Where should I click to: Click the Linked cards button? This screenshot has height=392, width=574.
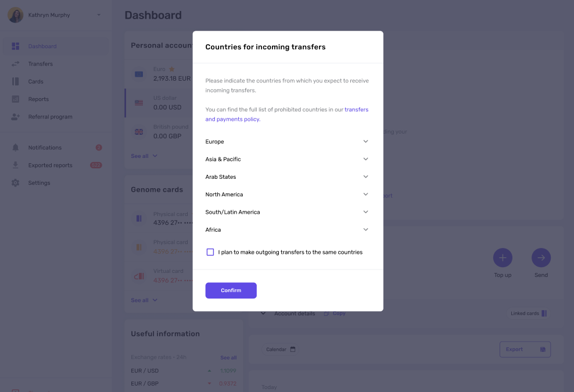click(x=529, y=313)
